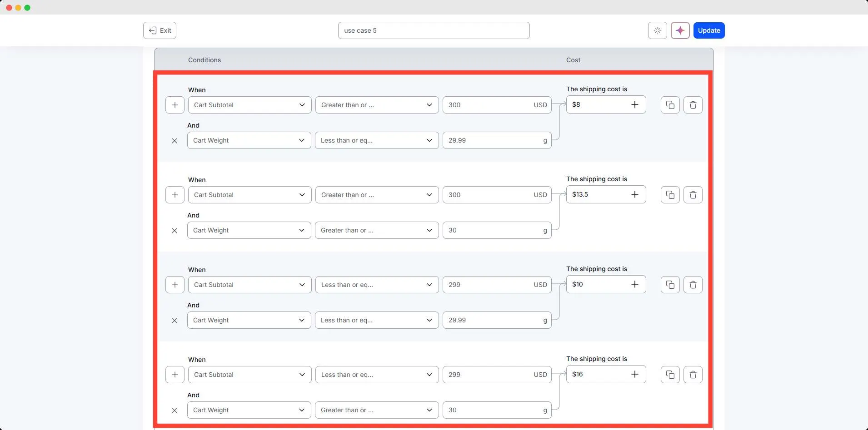Click plus inside the $16 cost field
Screen dimensions: 868x430
635,374
